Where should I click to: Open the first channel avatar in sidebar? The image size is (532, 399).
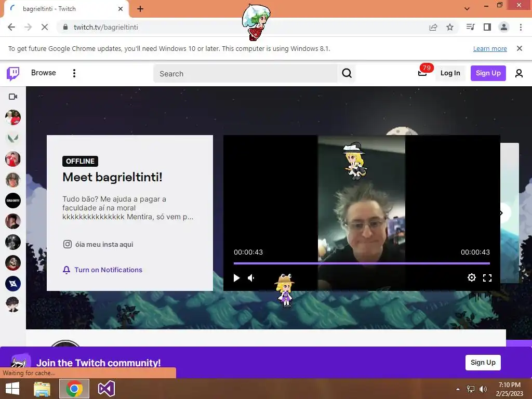[13, 117]
